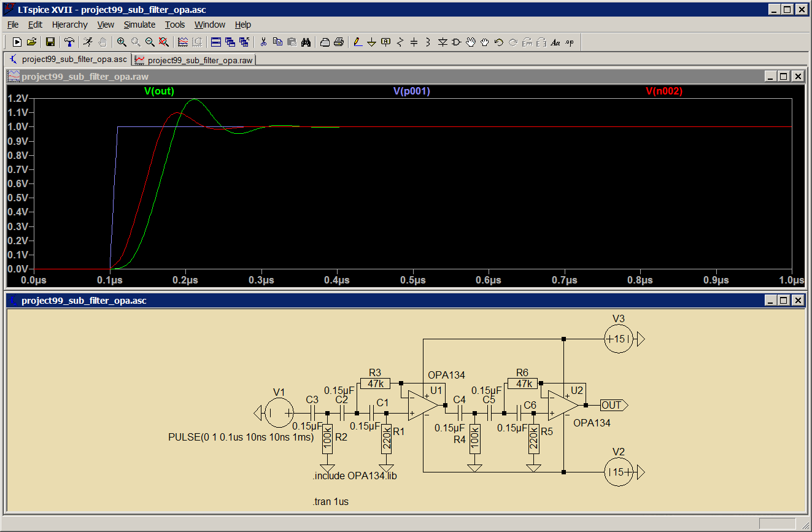The height and width of the screenshot is (532, 812).
Task: Maximize the schematic .asc sub-window
Action: click(x=783, y=301)
